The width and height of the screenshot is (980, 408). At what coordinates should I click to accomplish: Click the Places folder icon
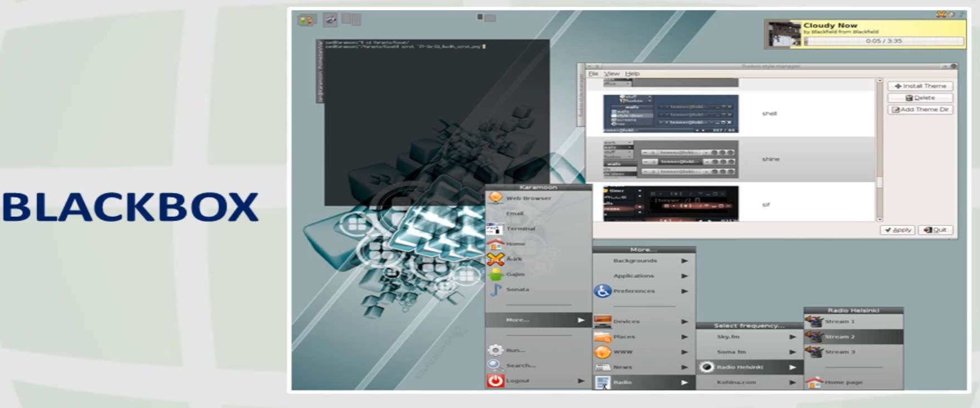click(x=602, y=337)
